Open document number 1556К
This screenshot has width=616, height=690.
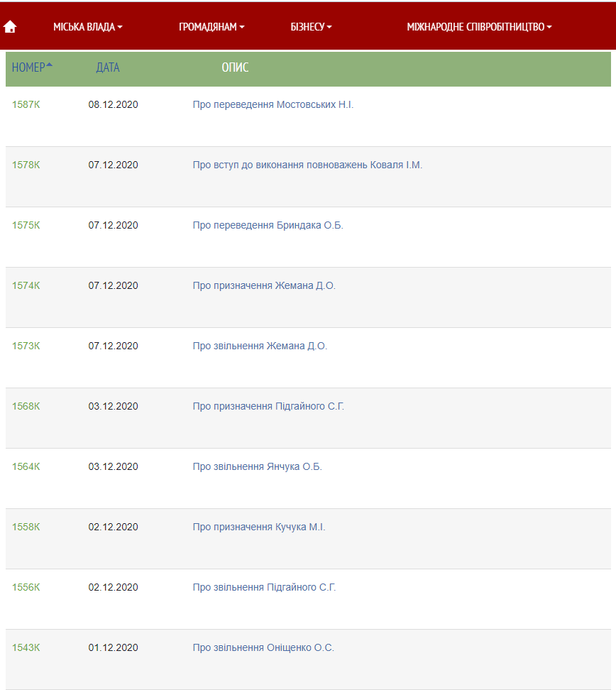coord(26,587)
